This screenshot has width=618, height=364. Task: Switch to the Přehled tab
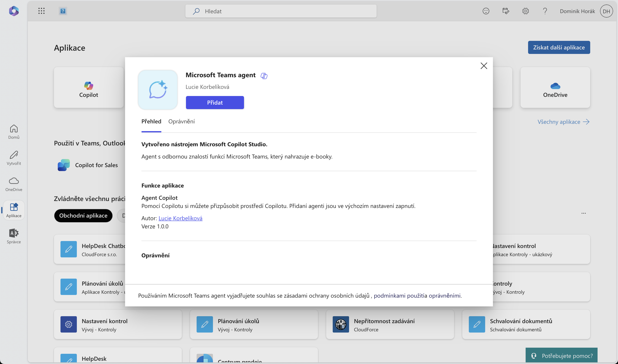[151, 121]
